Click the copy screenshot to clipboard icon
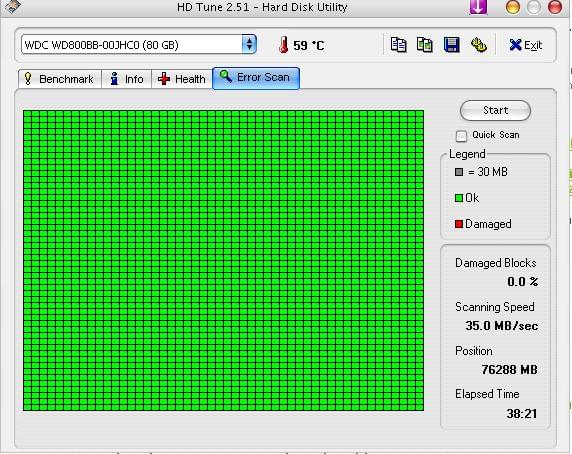Viewport: 572px width, 454px height. point(425,45)
